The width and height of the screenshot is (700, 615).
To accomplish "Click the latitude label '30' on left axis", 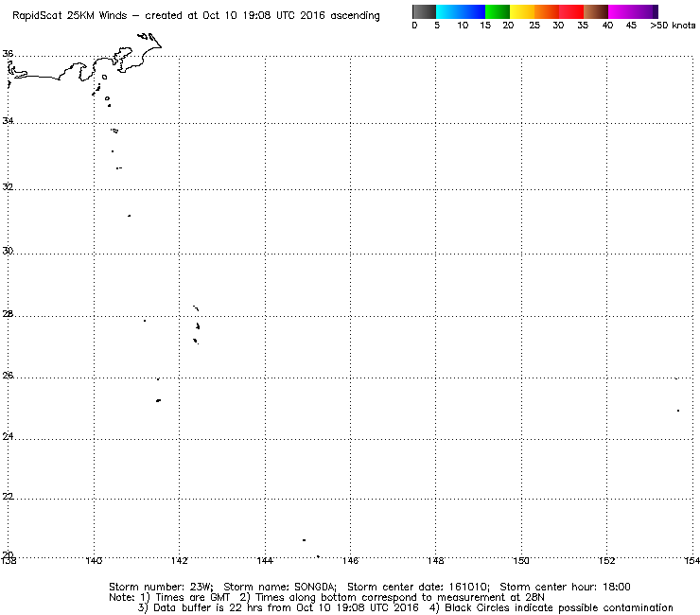I will [8, 251].
